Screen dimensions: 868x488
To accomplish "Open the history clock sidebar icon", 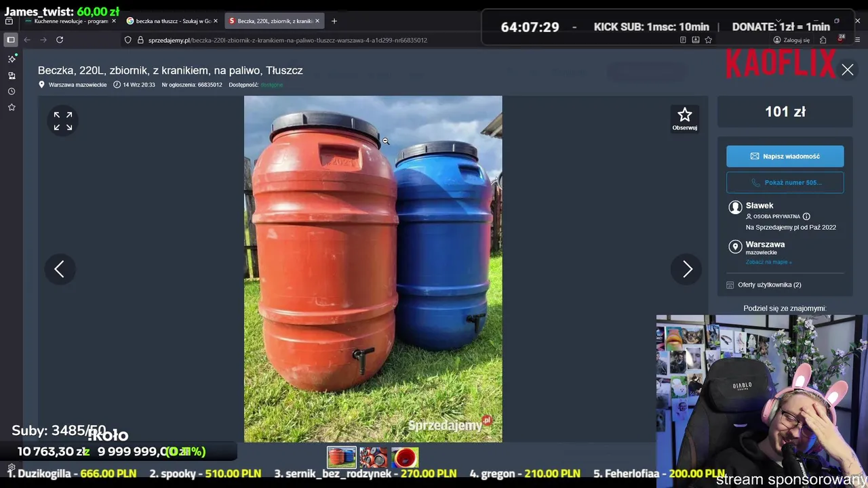I will click(12, 91).
